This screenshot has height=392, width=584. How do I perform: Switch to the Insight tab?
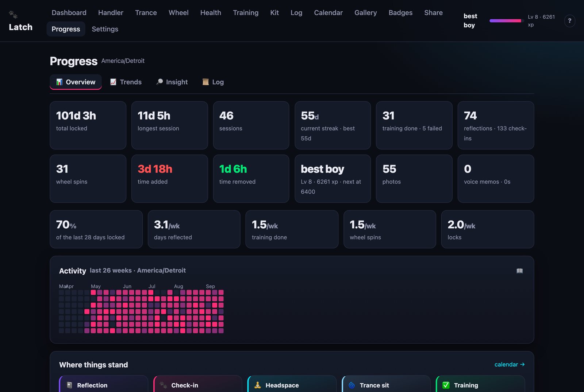172,82
